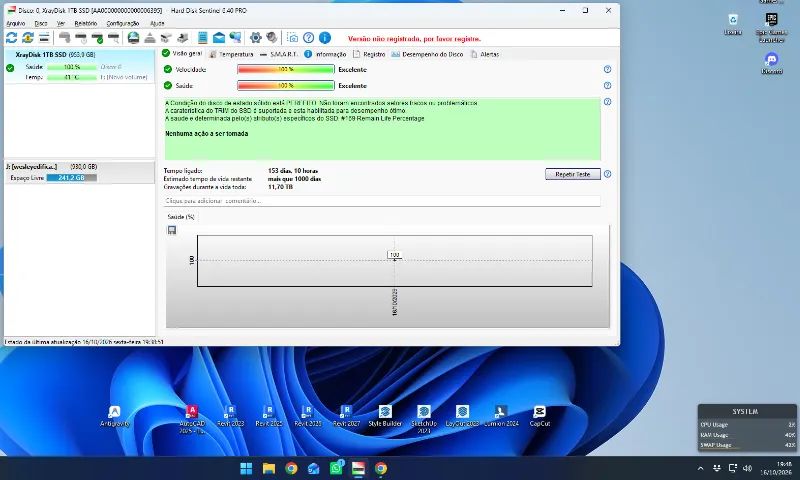The image size is (800, 480).
Task: Open the Lixeira recycle bin icon
Action: coord(733,24)
